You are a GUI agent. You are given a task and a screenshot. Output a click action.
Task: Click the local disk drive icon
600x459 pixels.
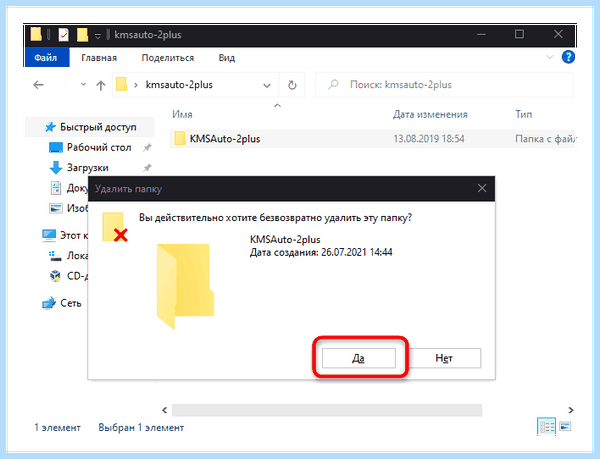[x=55, y=256]
